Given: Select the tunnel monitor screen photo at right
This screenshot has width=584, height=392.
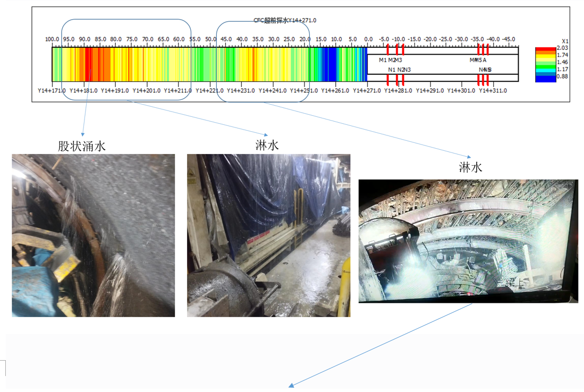Looking at the screenshot, I should (468, 241).
